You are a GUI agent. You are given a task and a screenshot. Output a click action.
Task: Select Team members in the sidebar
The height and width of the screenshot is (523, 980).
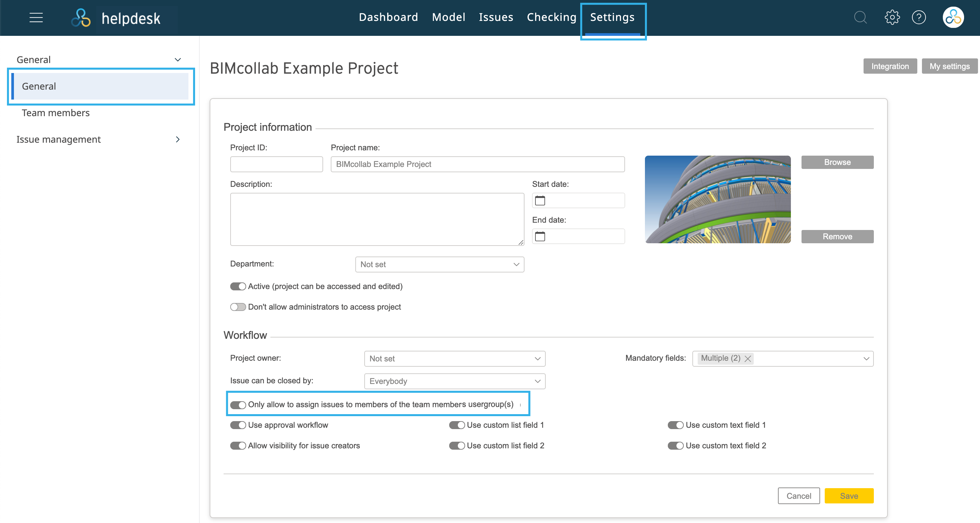click(55, 113)
